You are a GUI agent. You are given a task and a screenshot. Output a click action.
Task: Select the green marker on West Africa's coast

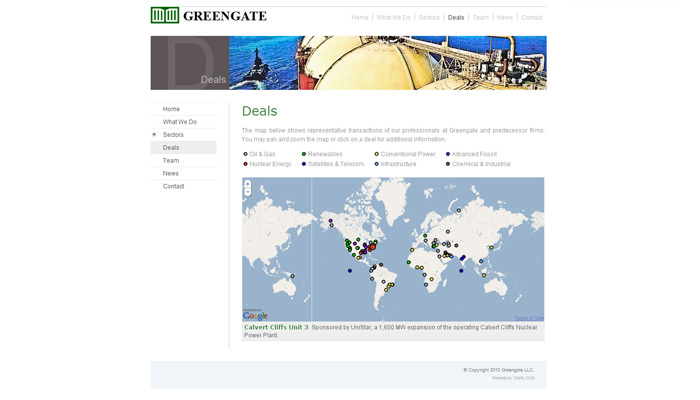[x=408, y=262]
